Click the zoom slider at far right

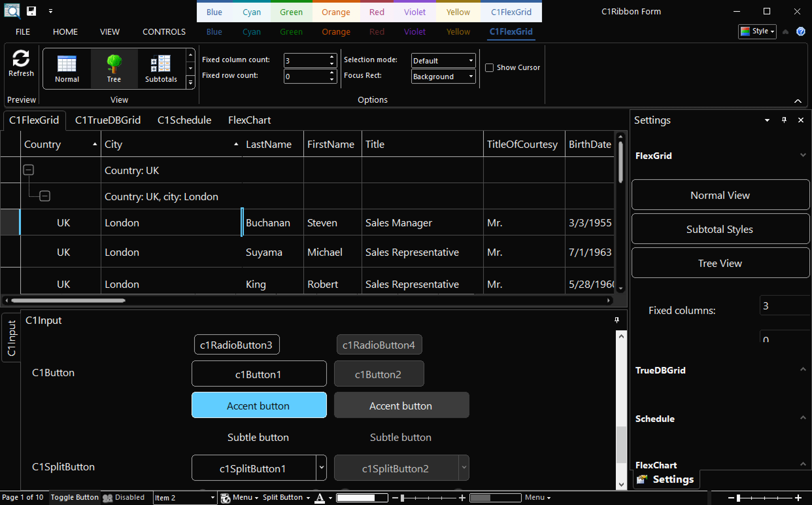pos(764,498)
